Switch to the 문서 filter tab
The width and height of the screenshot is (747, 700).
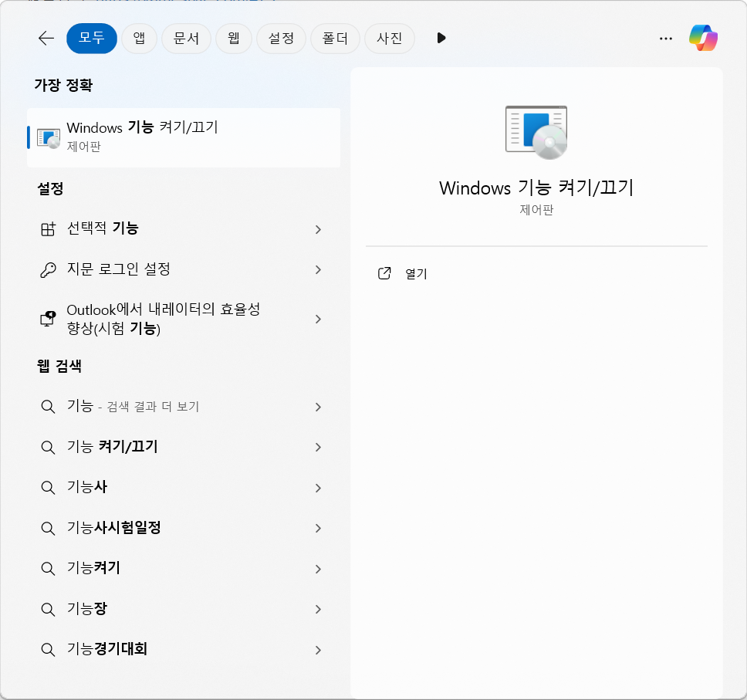(186, 38)
